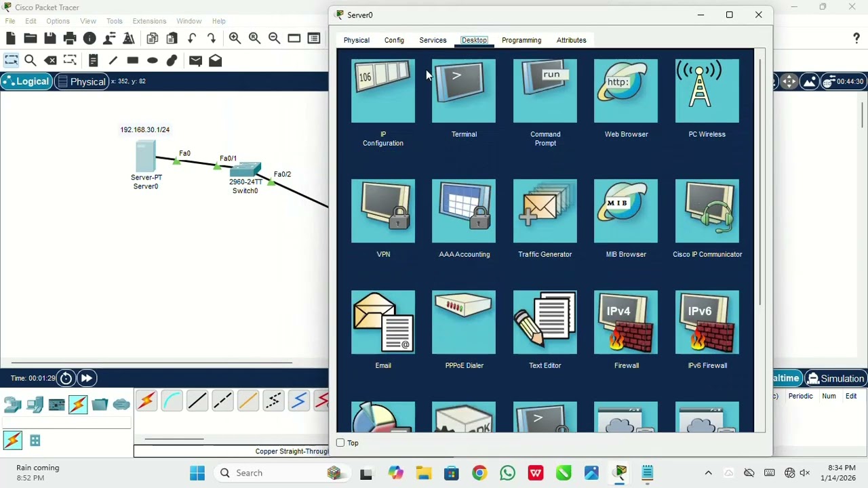Open the File menu
The image size is (868, 488).
(x=10, y=21)
